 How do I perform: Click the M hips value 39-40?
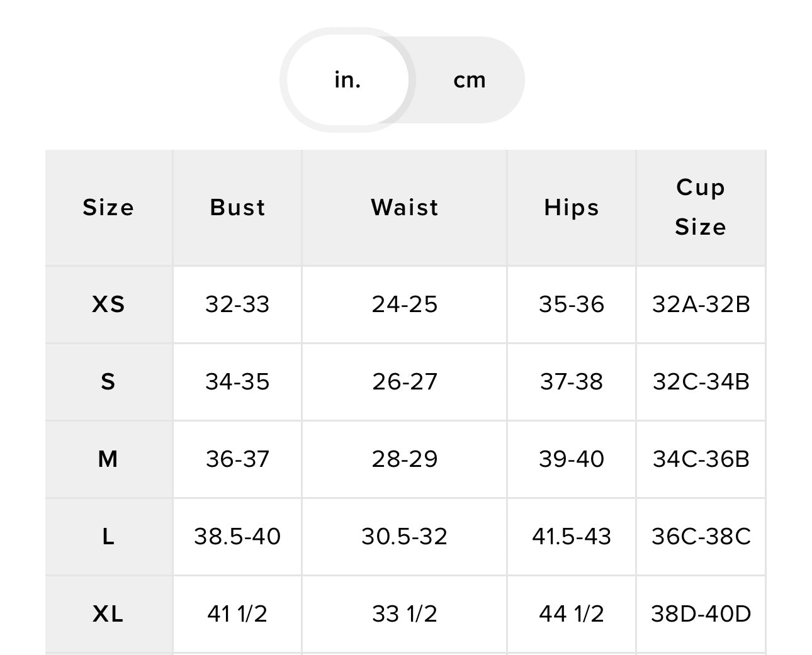[x=571, y=459]
